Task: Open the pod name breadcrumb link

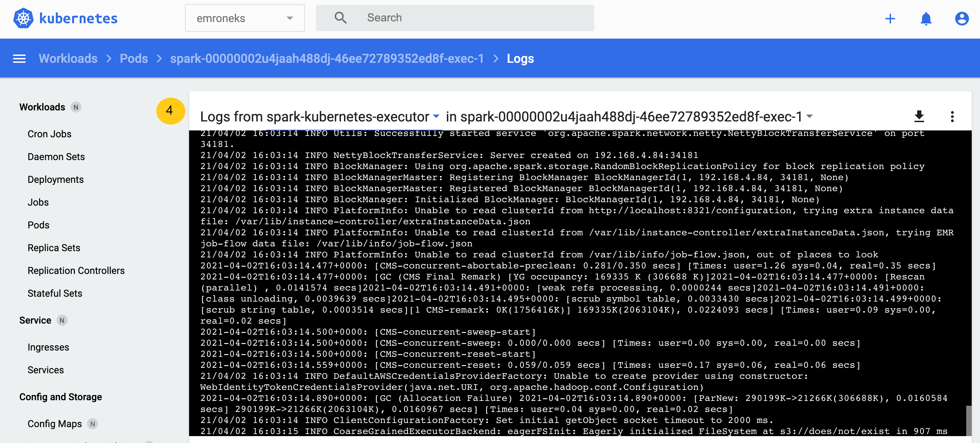Action: click(327, 59)
